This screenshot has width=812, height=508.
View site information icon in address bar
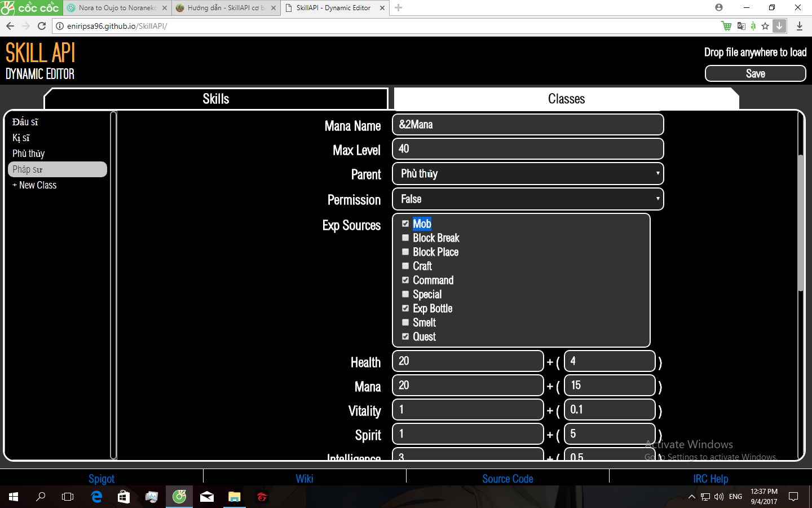tap(60, 26)
